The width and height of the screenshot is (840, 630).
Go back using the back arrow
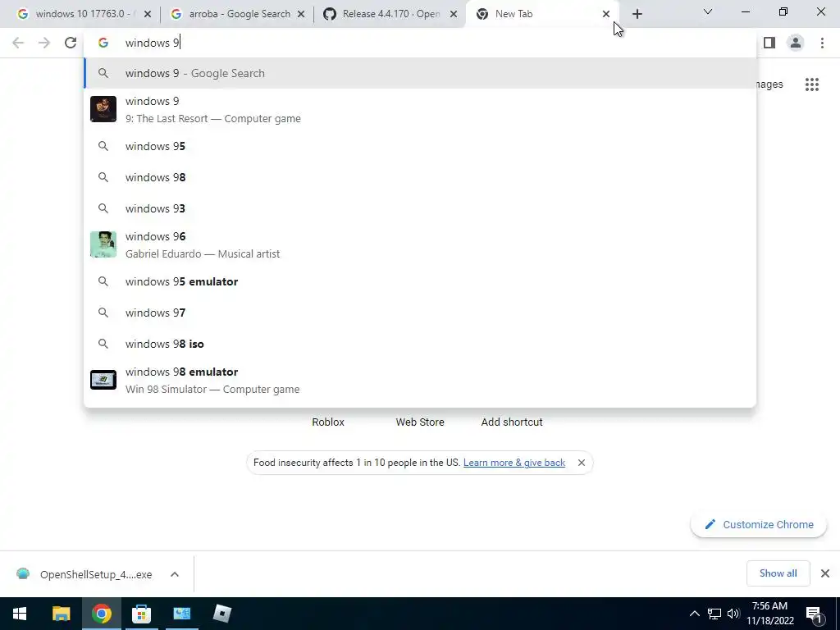(18, 43)
